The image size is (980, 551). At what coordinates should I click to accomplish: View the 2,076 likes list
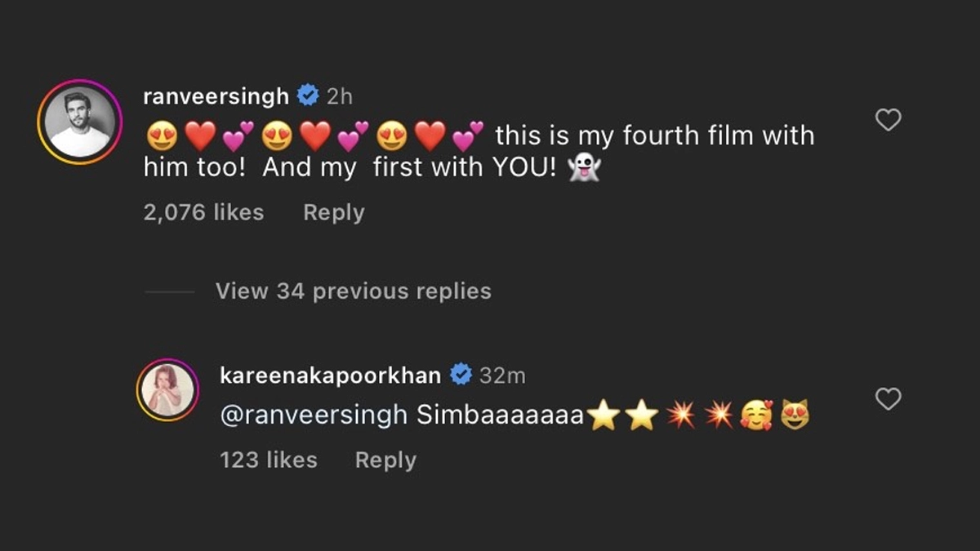pyautogui.click(x=203, y=213)
